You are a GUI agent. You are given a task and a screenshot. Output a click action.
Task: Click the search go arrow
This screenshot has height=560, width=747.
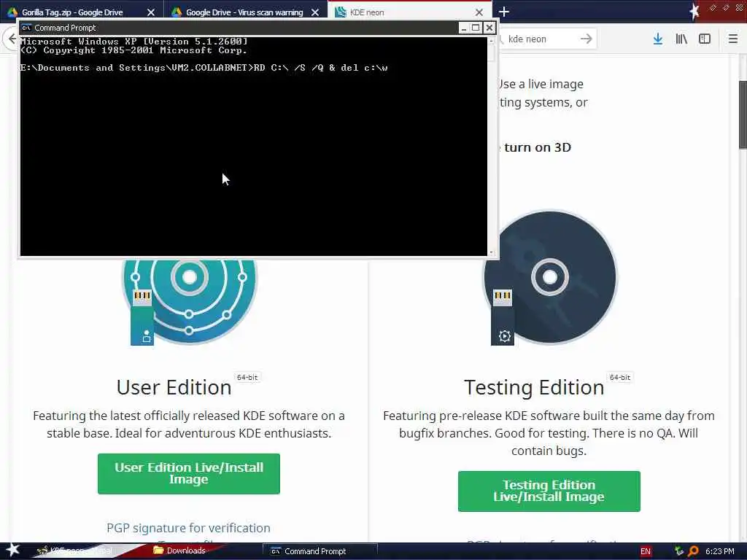587,39
